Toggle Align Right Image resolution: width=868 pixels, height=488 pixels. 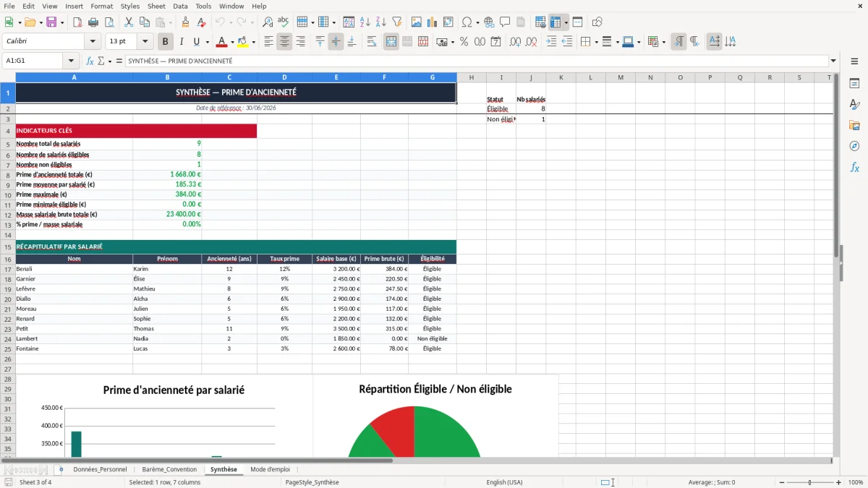(x=300, y=42)
